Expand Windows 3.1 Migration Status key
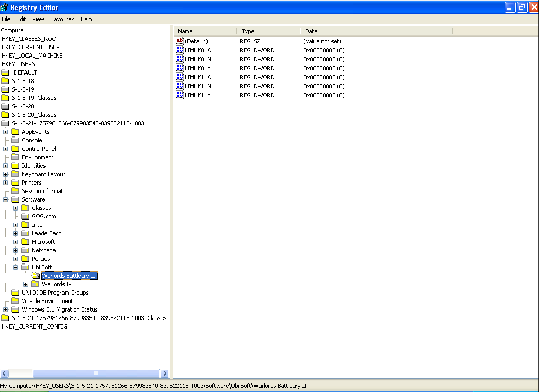539x392 pixels. [x=5, y=309]
